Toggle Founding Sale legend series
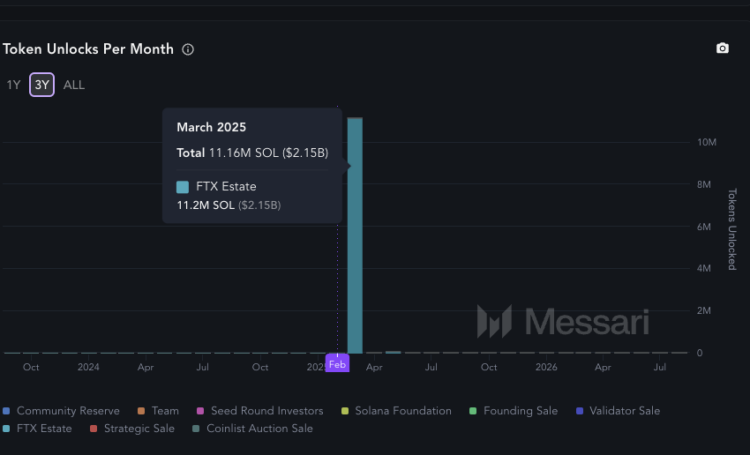The width and height of the screenshot is (750, 455). click(514, 411)
